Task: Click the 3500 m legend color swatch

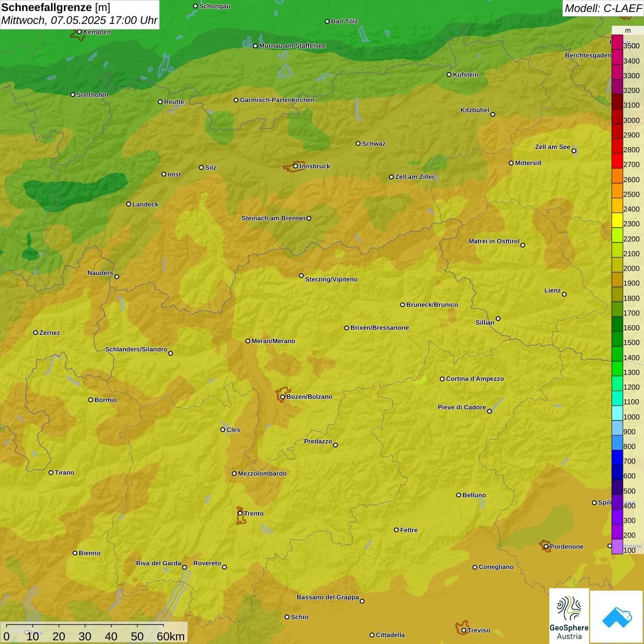Action: click(617, 42)
